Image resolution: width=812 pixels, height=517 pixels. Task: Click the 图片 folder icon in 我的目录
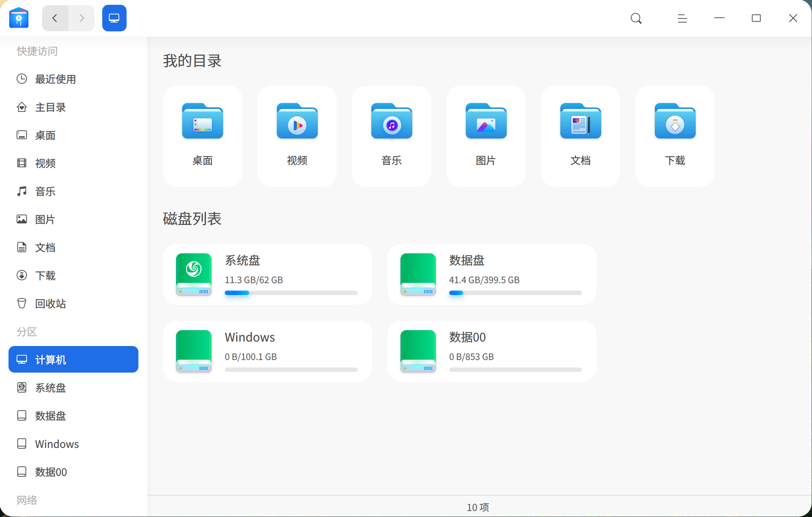tap(486, 121)
